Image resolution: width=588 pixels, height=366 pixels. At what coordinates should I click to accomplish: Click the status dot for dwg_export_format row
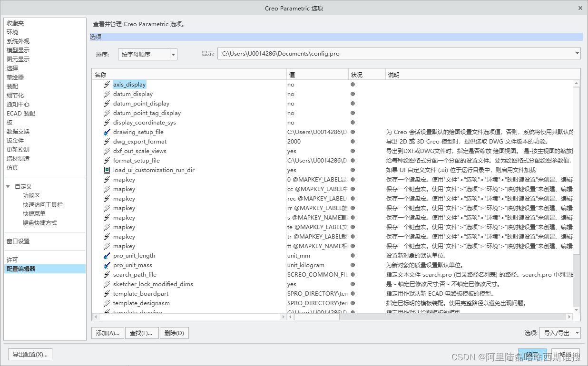tap(353, 142)
